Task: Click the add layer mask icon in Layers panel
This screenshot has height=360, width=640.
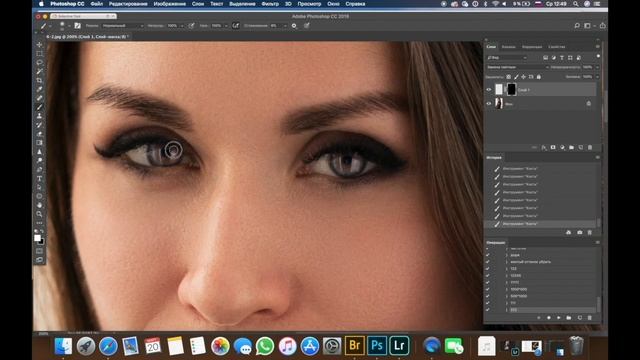Action: pyautogui.click(x=553, y=147)
